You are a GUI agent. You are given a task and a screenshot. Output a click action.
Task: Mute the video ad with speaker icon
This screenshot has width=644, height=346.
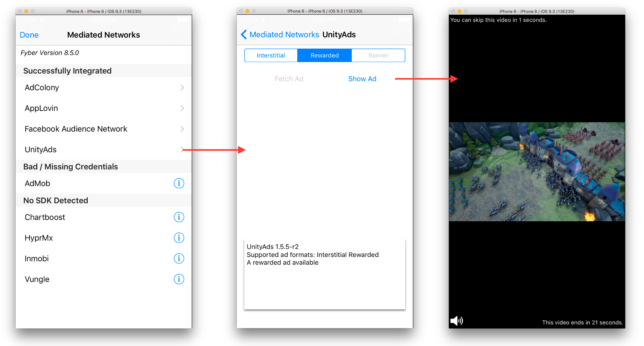(x=457, y=321)
